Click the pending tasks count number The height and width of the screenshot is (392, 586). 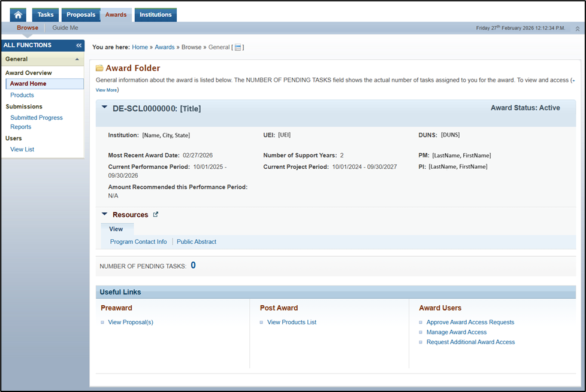point(193,265)
